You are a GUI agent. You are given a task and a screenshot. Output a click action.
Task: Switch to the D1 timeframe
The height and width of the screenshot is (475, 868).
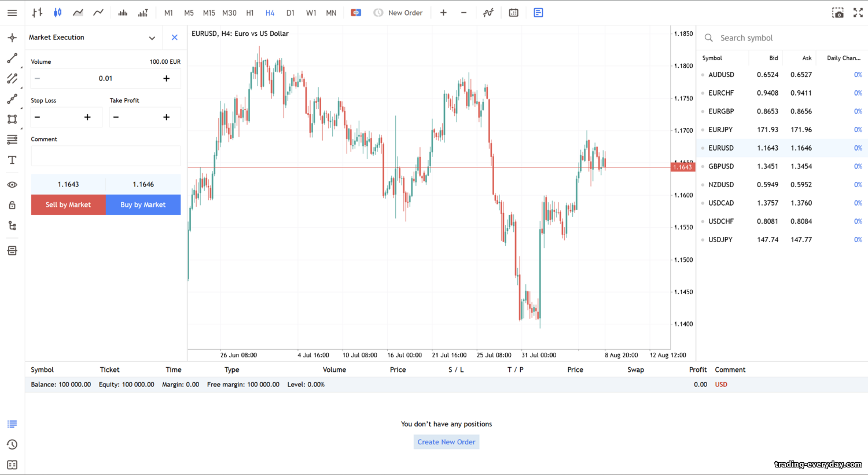tap(290, 13)
